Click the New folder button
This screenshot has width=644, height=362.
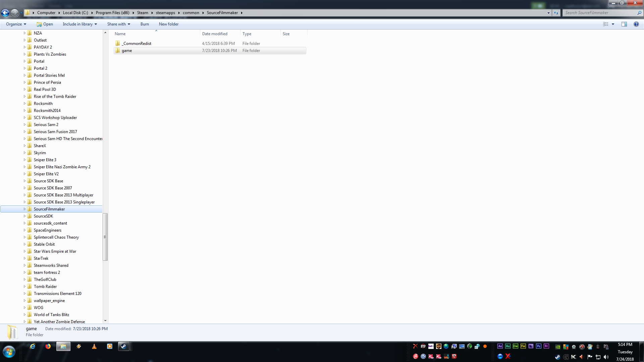pyautogui.click(x=168, y=24)
